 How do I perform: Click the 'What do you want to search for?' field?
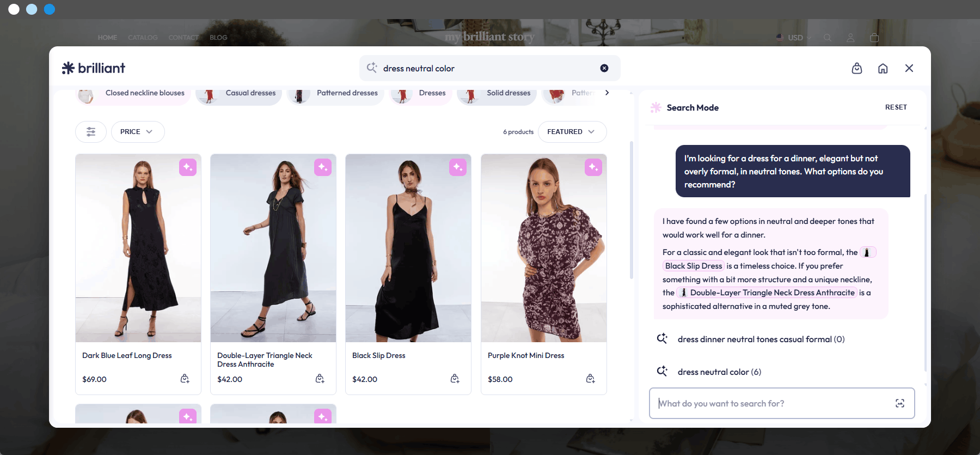click(782, 403)
